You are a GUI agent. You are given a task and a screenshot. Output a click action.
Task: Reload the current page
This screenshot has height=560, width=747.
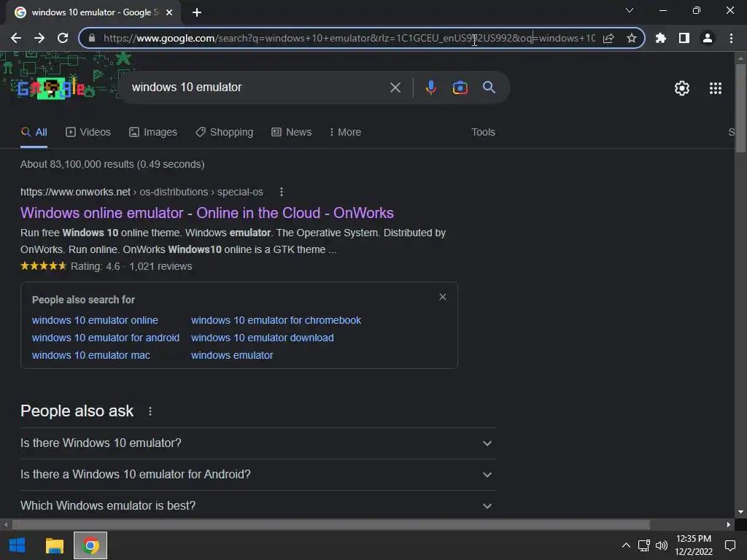coord(63,38)
